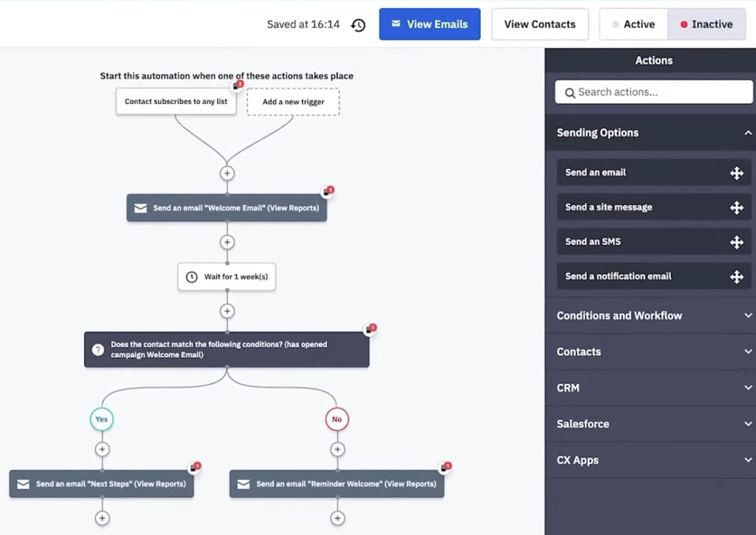Click the plus node under the triggers
Viewport: 756px width, 535px height.
(x=227, y=173)
